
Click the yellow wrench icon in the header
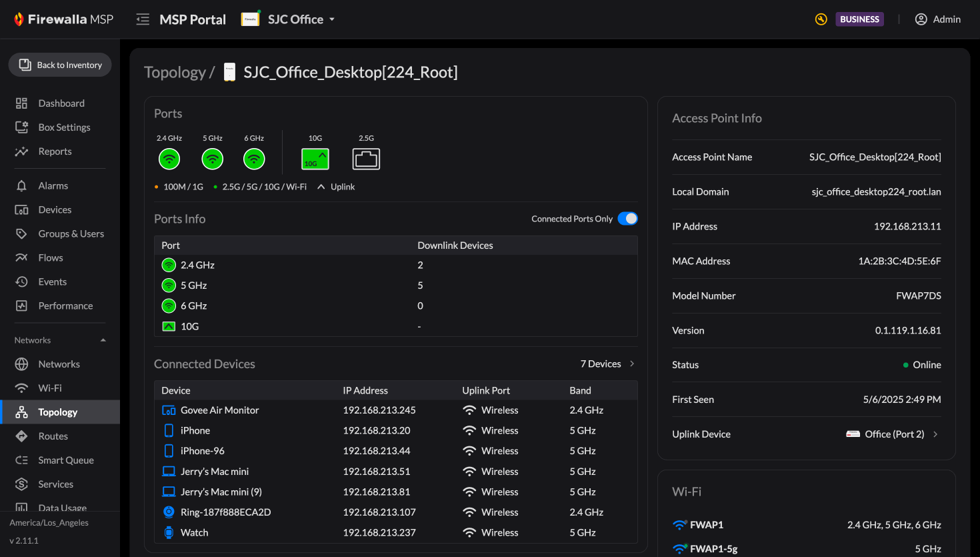[x=821, y=19]
